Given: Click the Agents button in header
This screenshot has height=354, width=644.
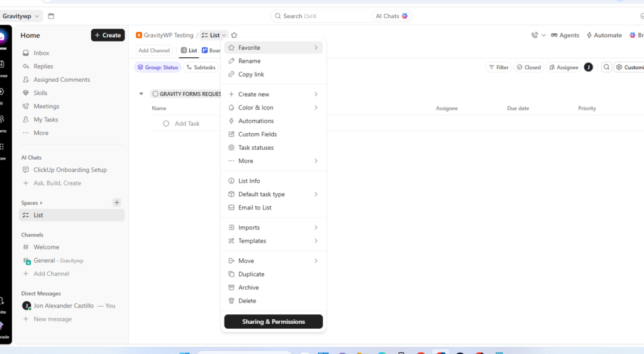Looking at the screenshot, I should coord(565,35).
